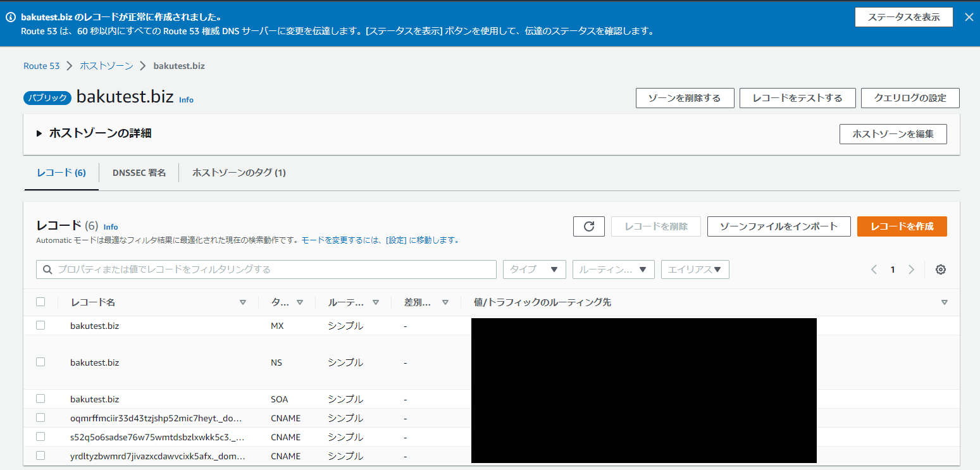The height and width of the screenshot is (470, 980).
Task: Check the yrdltyzbwmrd7jivazx CNAME record
Action: [x=40, y=455]
